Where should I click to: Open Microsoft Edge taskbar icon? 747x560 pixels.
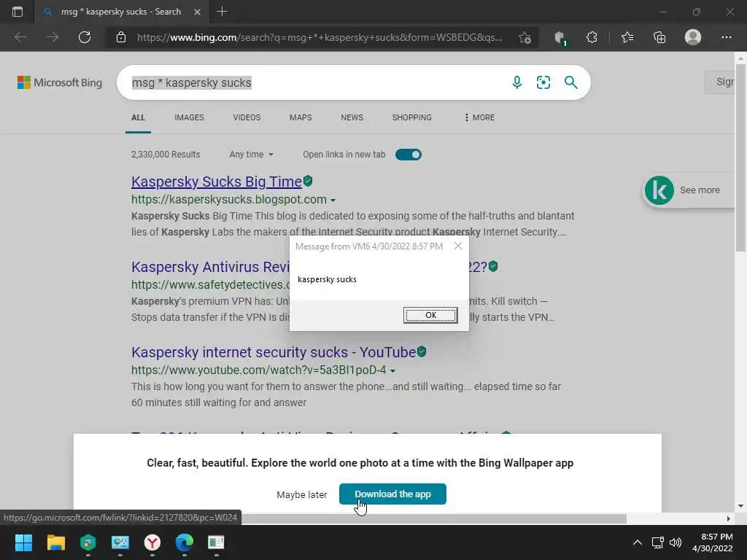click(x=185, y=542)
